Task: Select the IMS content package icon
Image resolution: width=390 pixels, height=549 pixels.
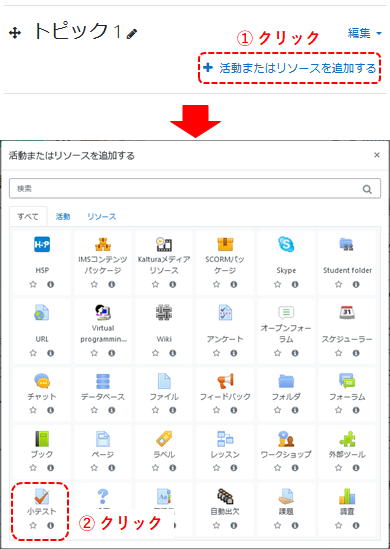Action: point(103,244)
